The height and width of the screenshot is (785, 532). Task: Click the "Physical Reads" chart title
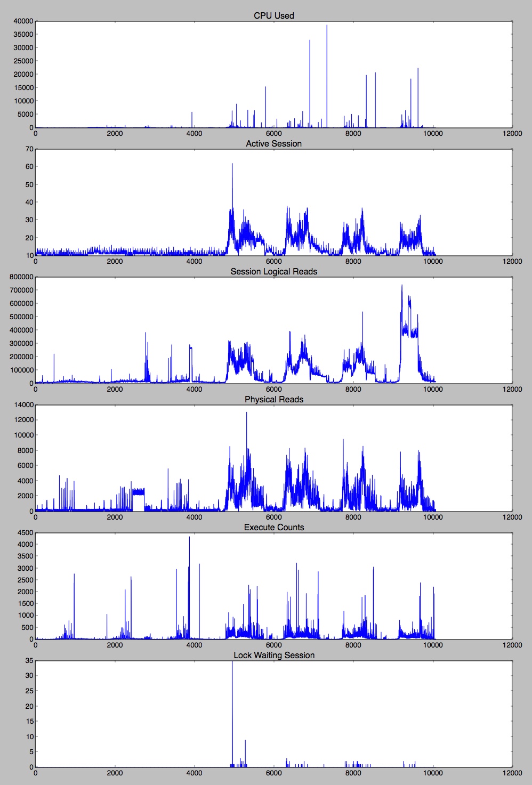pyautogui.click(x=273, y=399)
